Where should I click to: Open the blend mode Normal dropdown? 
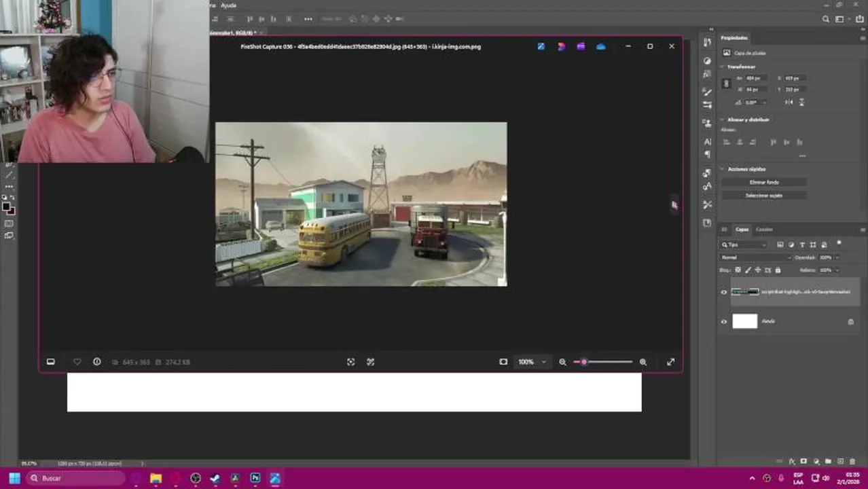755,257
